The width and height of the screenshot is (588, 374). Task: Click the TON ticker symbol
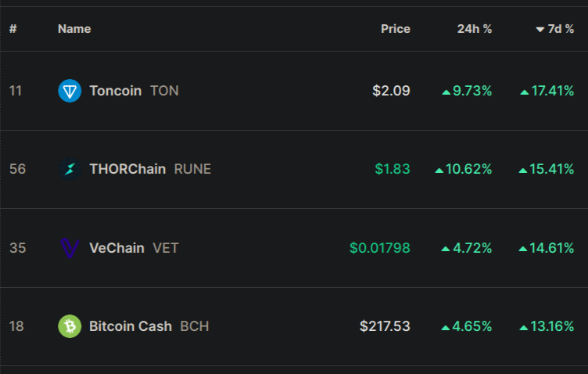point(164,91)
